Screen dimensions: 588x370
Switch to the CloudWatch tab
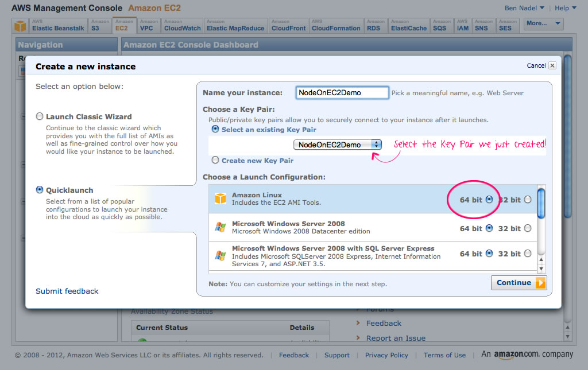pos(182,25)
